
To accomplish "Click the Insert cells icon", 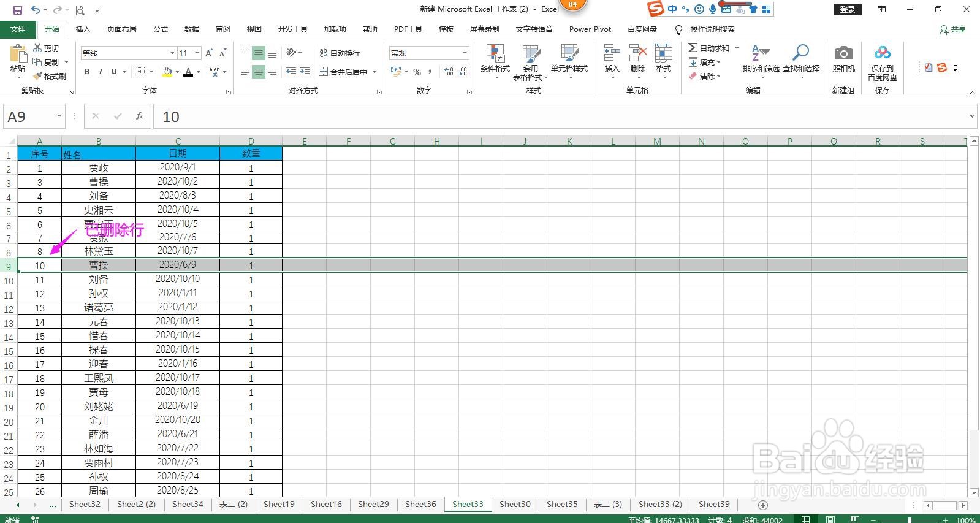I will pos(612,53).
